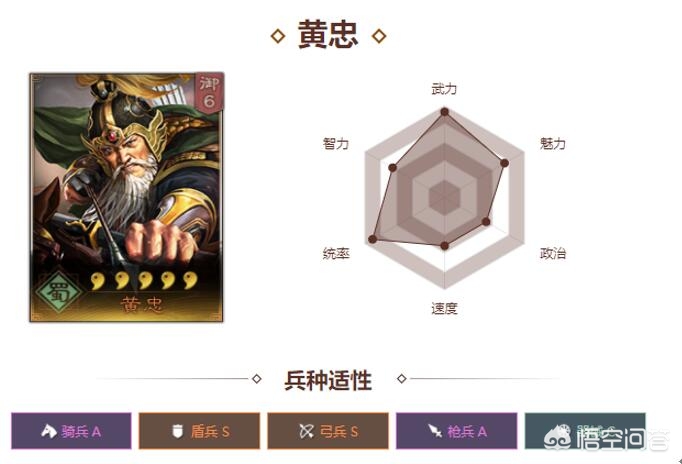Click the five-star rating on card
Viewport: 682px width, 464px height.
(x=145, y=280)
